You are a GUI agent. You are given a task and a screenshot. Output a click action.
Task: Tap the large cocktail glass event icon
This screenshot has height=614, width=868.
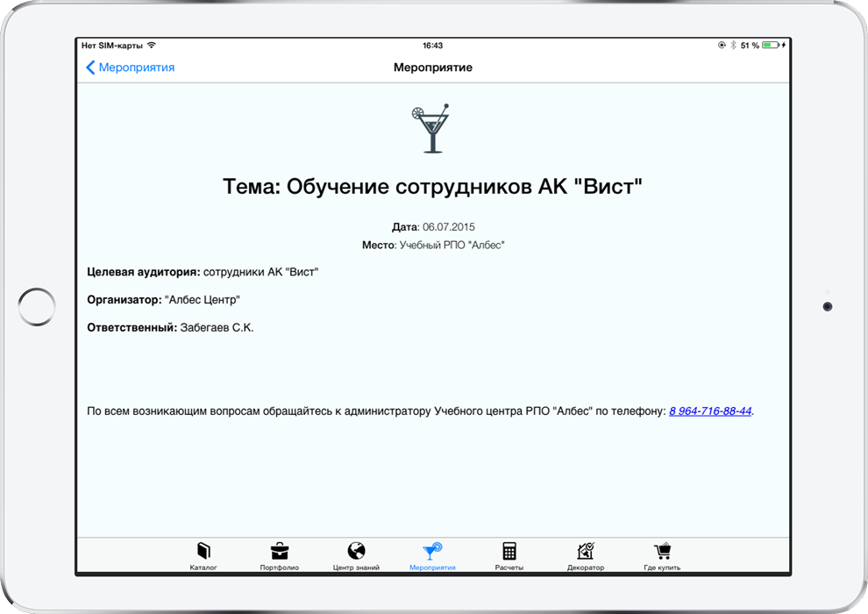430,129
